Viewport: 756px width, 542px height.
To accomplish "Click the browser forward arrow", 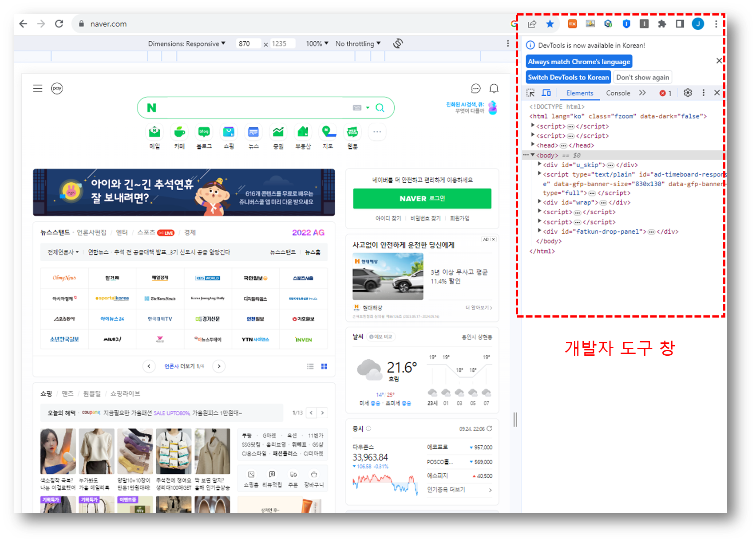I will [41, 24].
